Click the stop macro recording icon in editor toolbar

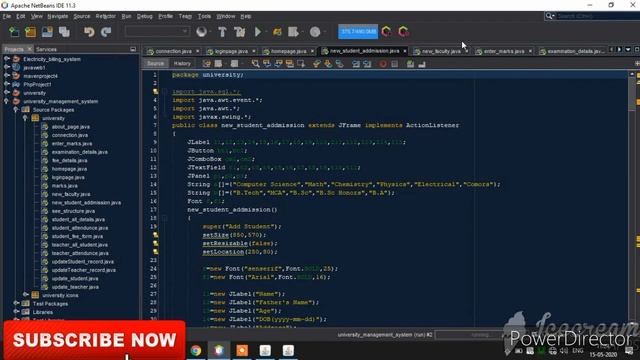(x=394, y=64)
